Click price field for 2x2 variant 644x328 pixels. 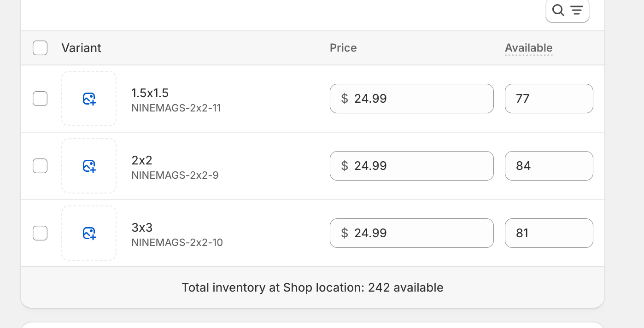417,166
